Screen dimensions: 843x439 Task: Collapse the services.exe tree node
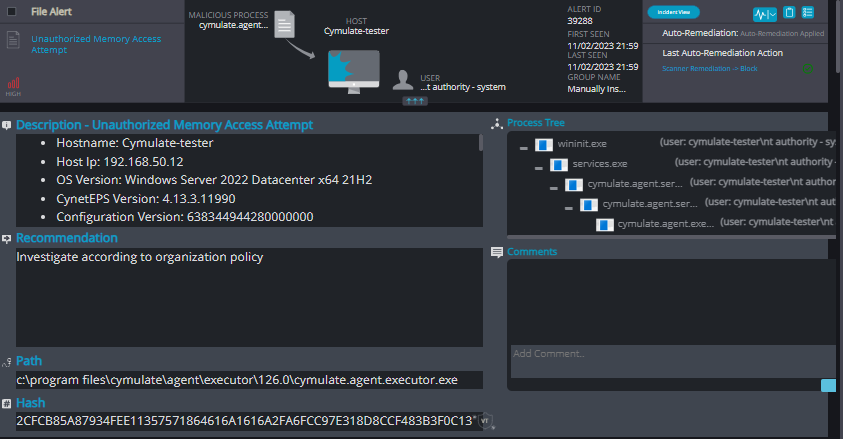pos(538,168)
